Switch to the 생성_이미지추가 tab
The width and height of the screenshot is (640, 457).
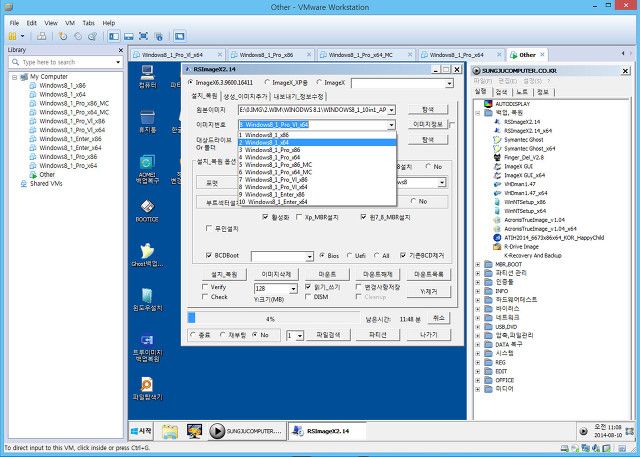click(245, 96)
